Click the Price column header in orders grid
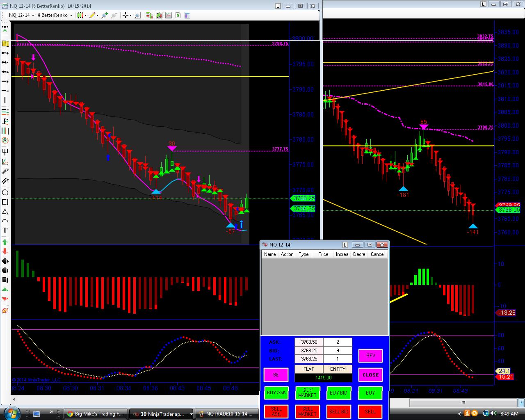Screen dimensions: 525x420 [323, 254]
